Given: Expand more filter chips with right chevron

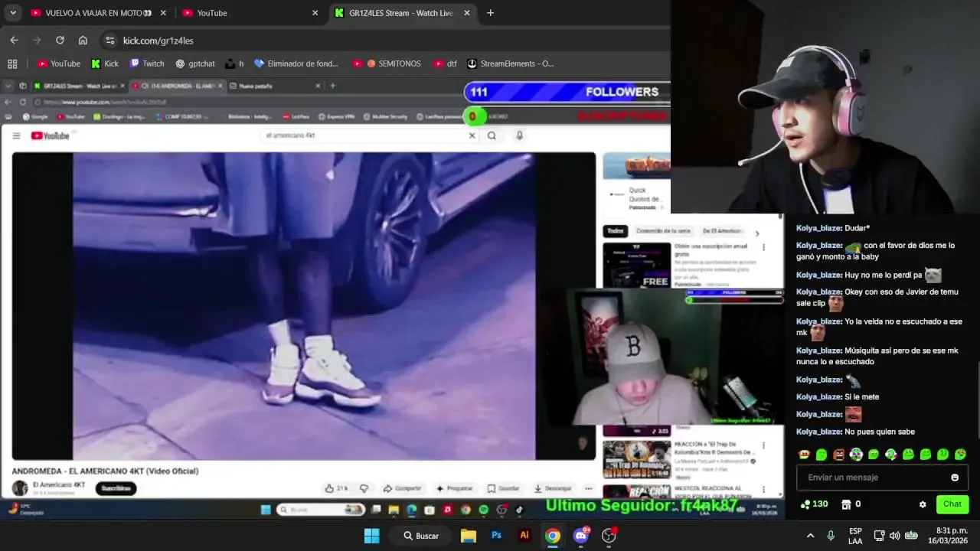Looking at the screenshot, I should [757, 233].
